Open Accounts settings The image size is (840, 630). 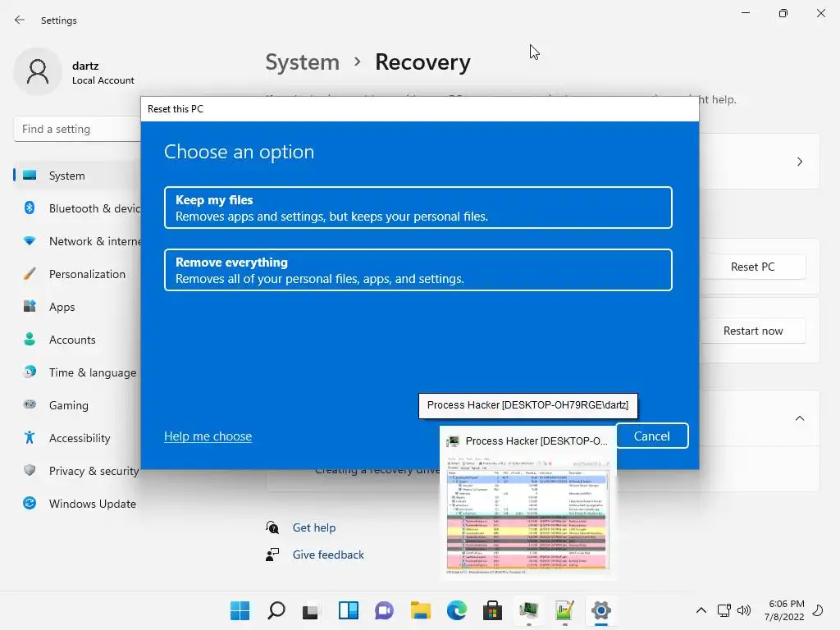[76, 340]
